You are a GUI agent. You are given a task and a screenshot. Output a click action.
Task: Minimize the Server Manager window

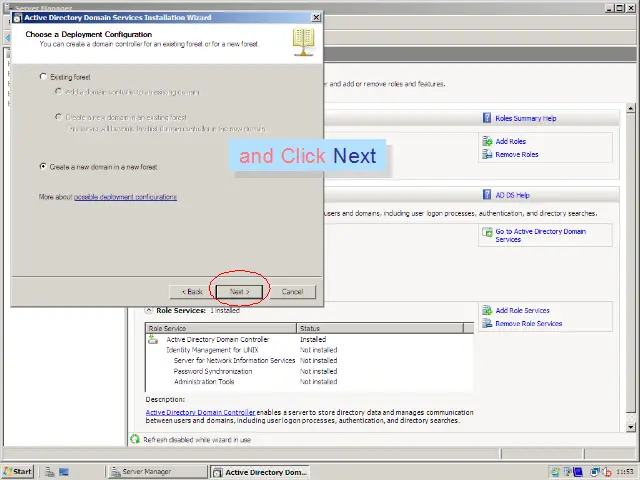610,8
